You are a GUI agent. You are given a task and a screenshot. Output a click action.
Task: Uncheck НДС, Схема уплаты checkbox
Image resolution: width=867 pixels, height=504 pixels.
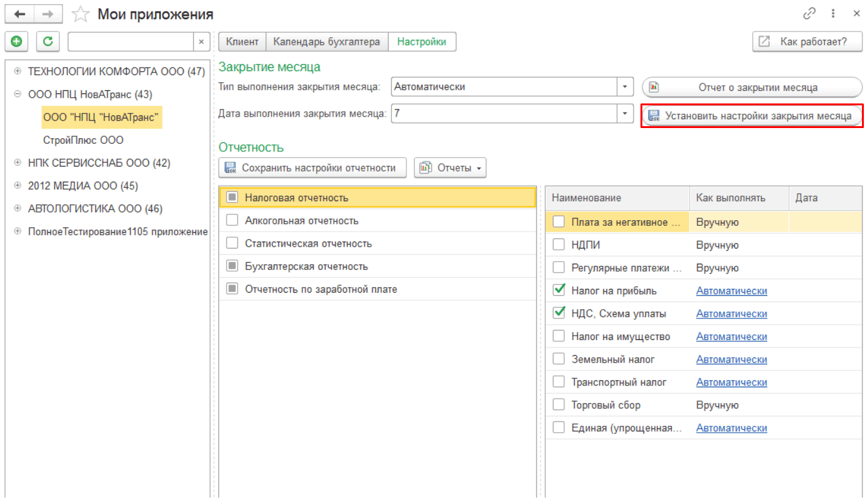point(558,313)
